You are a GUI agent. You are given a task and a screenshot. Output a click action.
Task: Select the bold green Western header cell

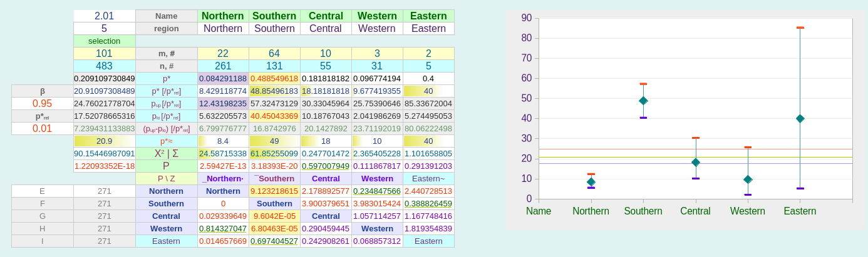click(x=377, y=16)
